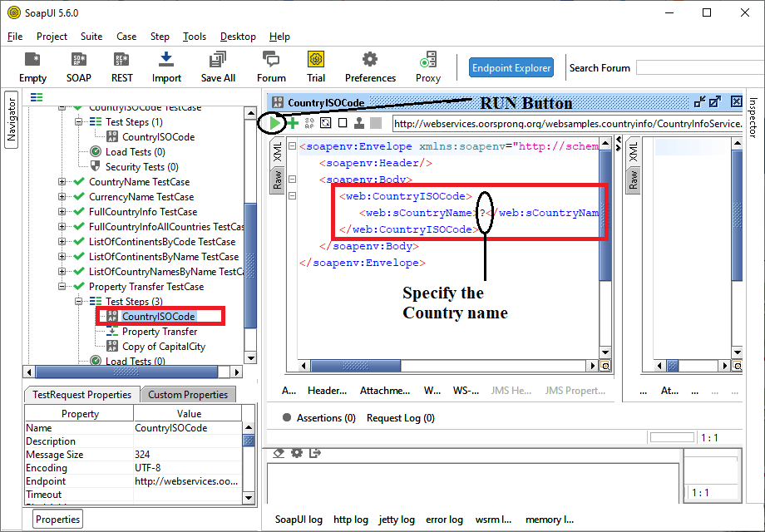Click request editor horizontal scrollbar thumb
This screenshot has width=765, height=532.
pos(356,366)
